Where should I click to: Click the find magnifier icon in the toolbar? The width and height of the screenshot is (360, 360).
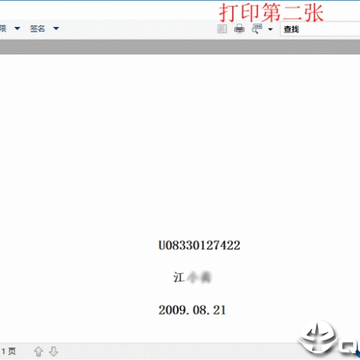257,29
